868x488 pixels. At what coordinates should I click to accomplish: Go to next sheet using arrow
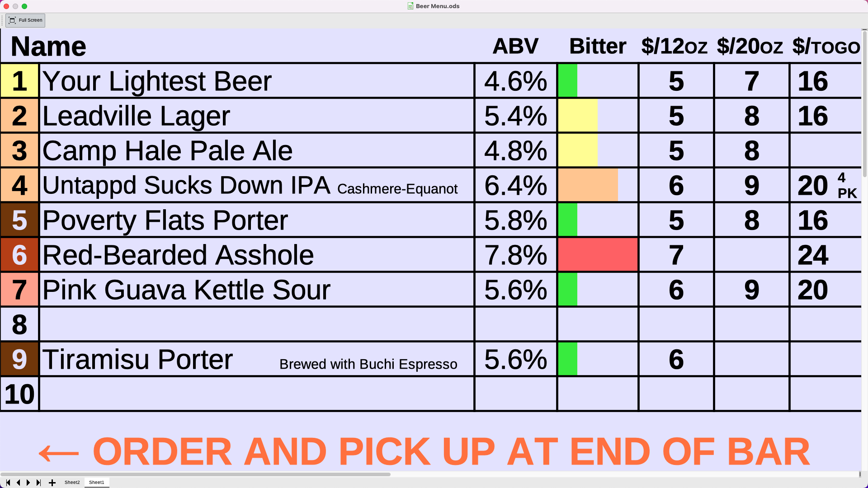point(28,483)
